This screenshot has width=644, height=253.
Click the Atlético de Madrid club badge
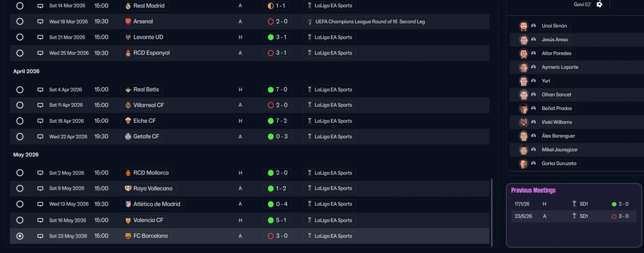click(128, 204)
